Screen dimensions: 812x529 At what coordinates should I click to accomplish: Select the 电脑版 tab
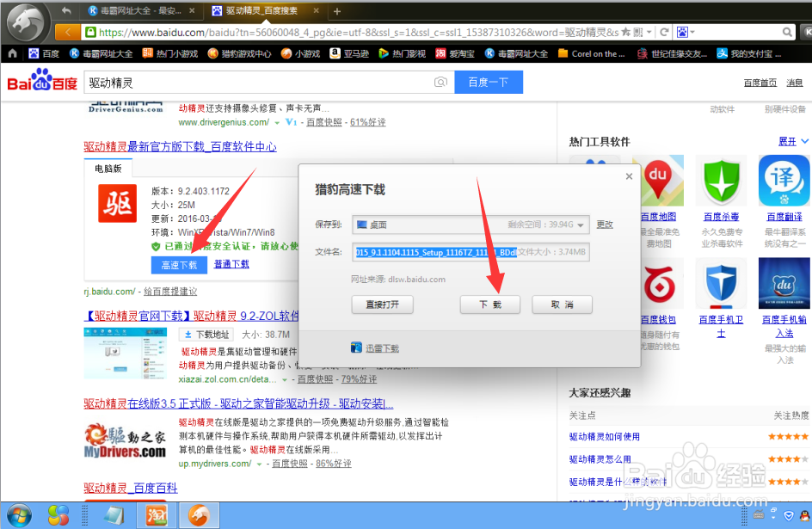108,169
